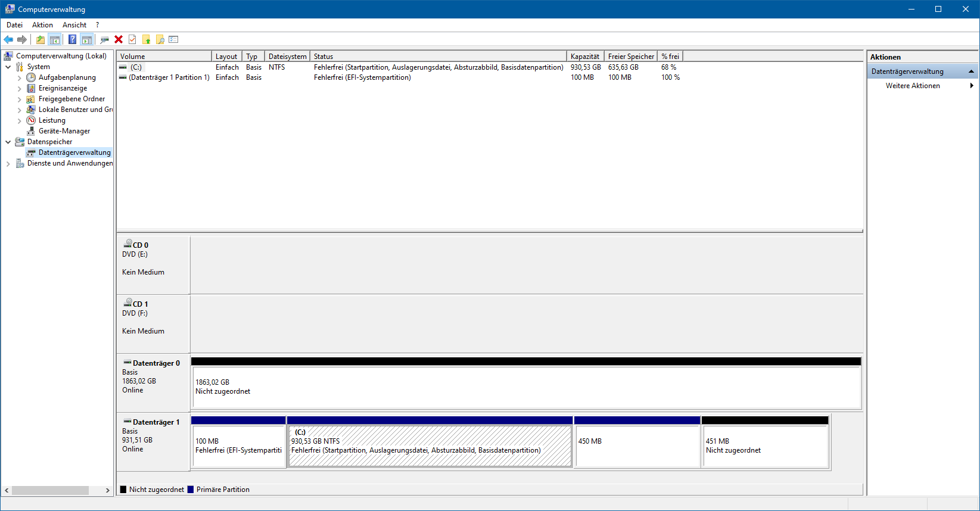The width and height of the screenshot is (980, 511).
Task: Click the tree pane scroll right arrow
Action: 108,490
